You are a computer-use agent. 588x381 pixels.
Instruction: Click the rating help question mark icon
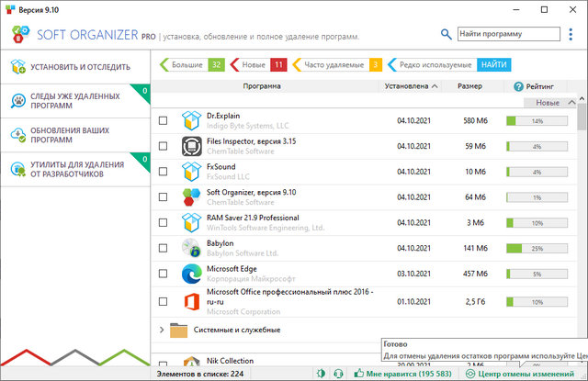(x=519, y=86)
